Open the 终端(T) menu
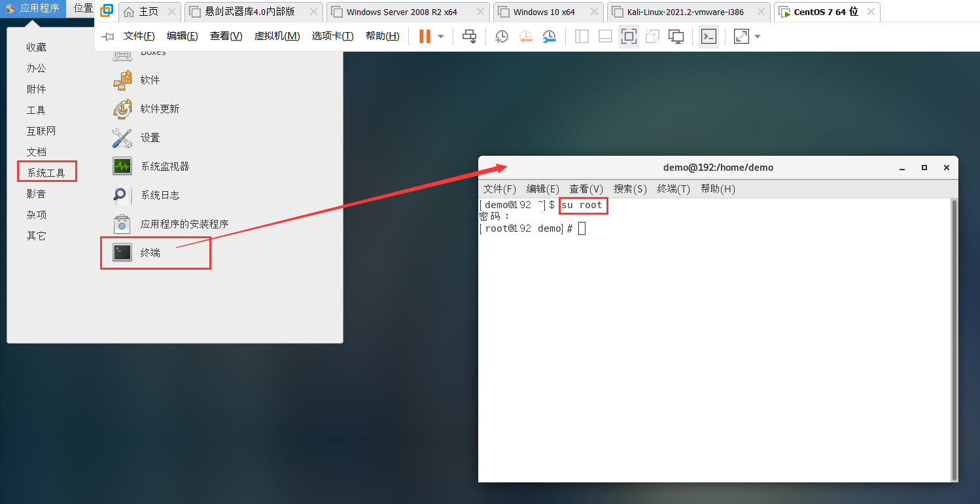 click(x=674, y=189)
